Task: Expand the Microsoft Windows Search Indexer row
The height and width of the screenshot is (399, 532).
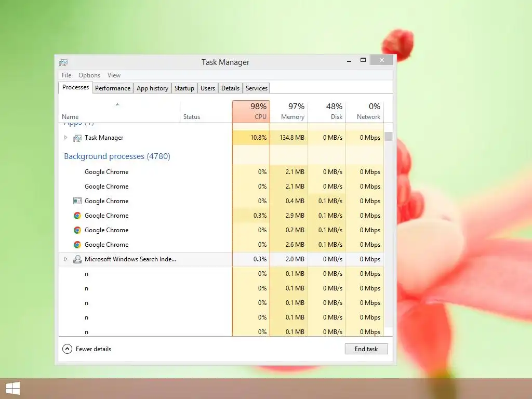Action: pyautogui.click(x=65, y=259)
